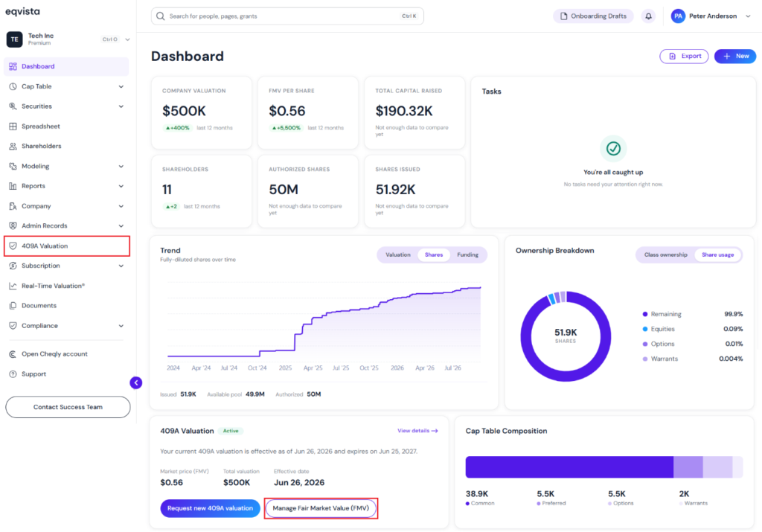Viewport: 762px width, 532px height.
Task: Collapse the sidebar with round arrow button
Action: pos(136,383)
